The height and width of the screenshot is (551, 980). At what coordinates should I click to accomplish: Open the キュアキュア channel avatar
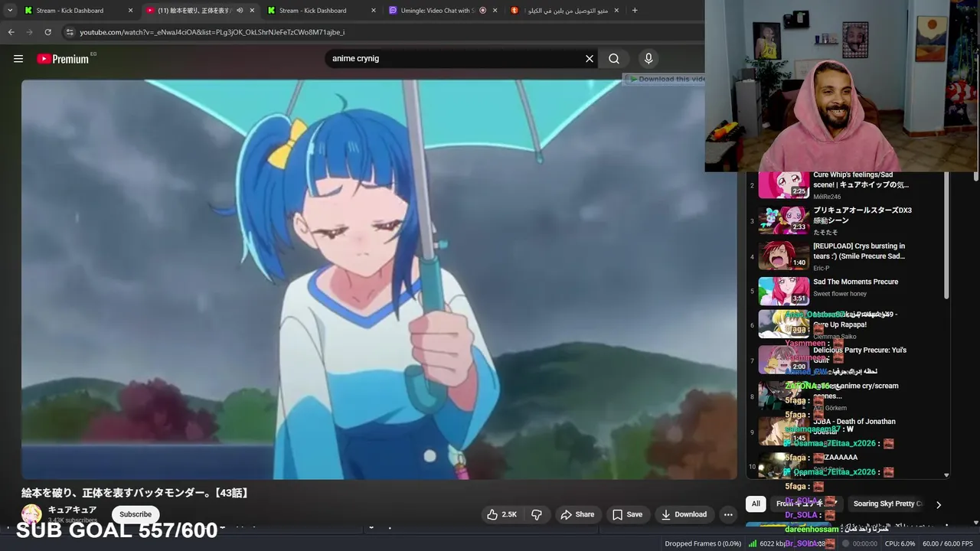31,514
